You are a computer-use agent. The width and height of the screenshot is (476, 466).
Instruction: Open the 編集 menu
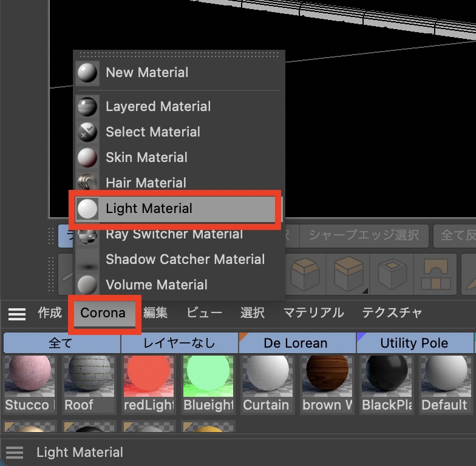pos(155,313)
